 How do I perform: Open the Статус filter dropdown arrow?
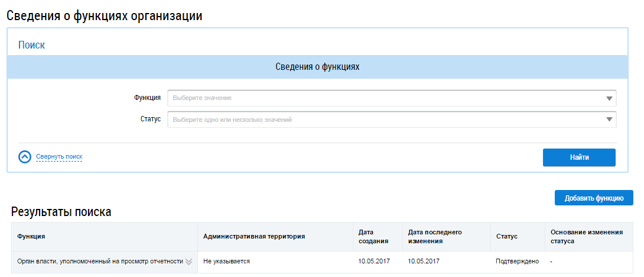(x=609, y=120)
